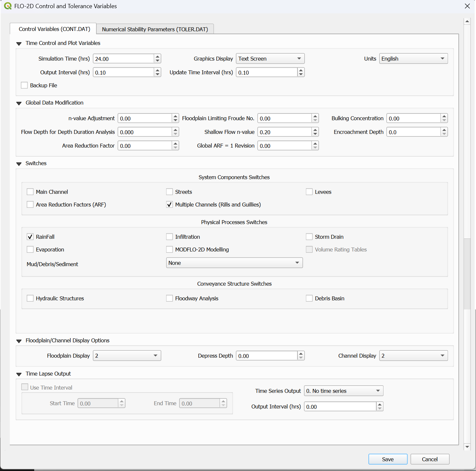Collapse Time Control and Plot Variables section

(x=19, y=43)
